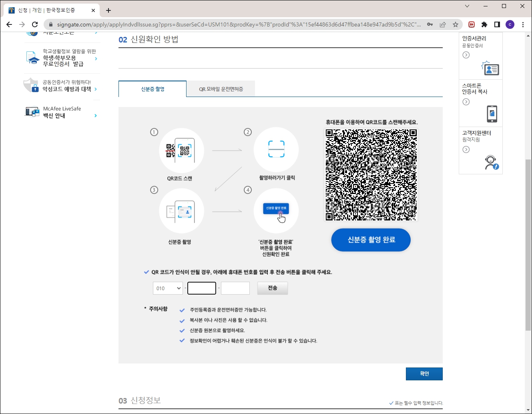Open the 010 phone prefix dropdown
The height and width of the screenshot is (414, 532).
[x=167, y=288]
